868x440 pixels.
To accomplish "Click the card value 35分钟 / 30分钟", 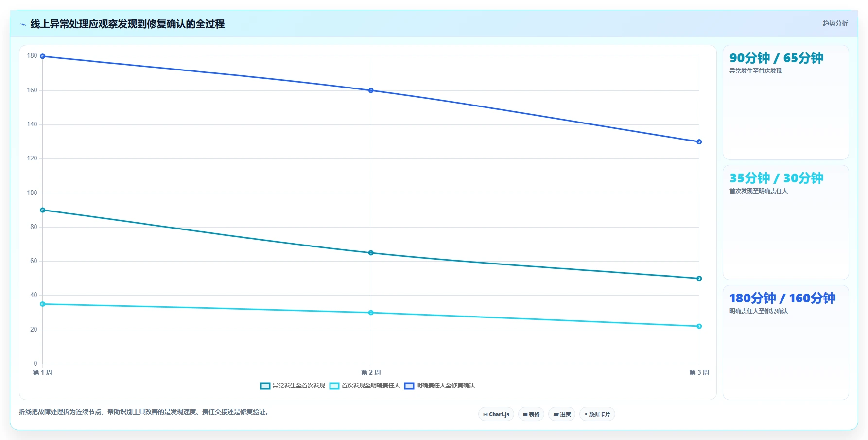I will coord(776,178).
